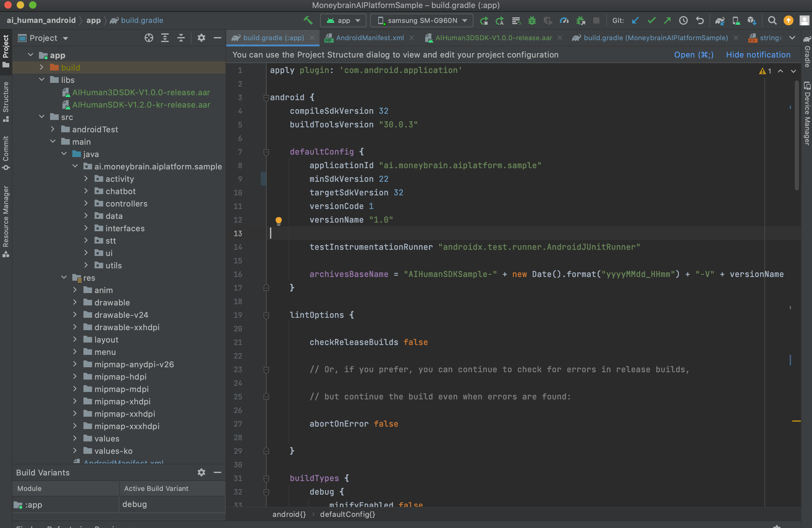Click the user account avatar icon
Screen dimensions: 812x528
click(804, 20)
